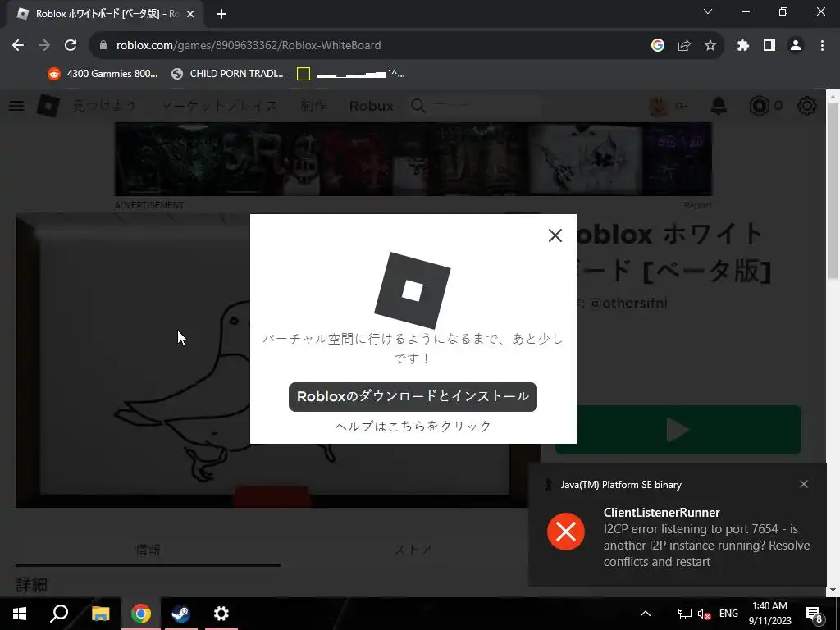Click the scrollbar up arrow

[x=833, y=96]
